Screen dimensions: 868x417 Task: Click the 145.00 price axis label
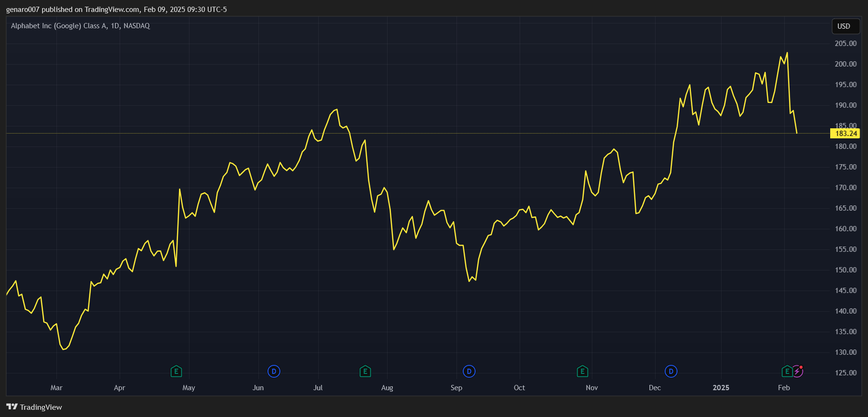point(846,291)
